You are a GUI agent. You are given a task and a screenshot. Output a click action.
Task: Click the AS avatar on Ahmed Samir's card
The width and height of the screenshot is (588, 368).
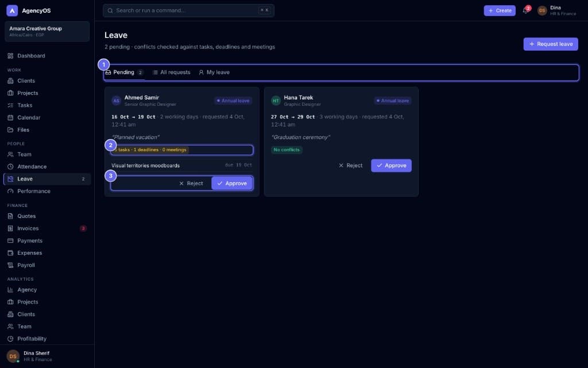(116, 101)
